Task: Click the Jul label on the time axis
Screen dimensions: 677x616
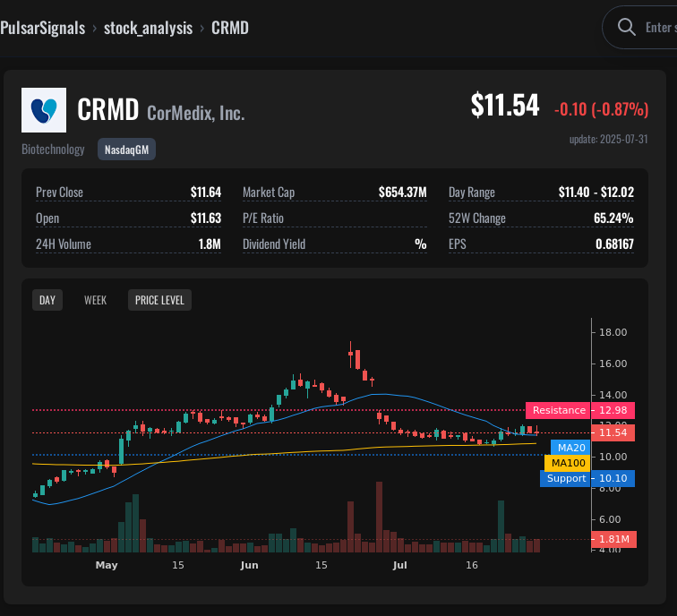Action: click(x=399, y=565)
